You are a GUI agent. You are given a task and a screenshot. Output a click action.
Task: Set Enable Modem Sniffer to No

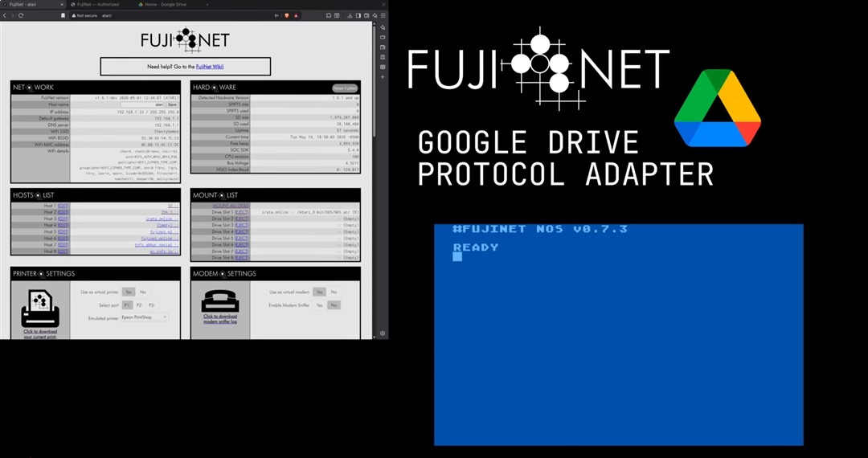pos(334,305)
